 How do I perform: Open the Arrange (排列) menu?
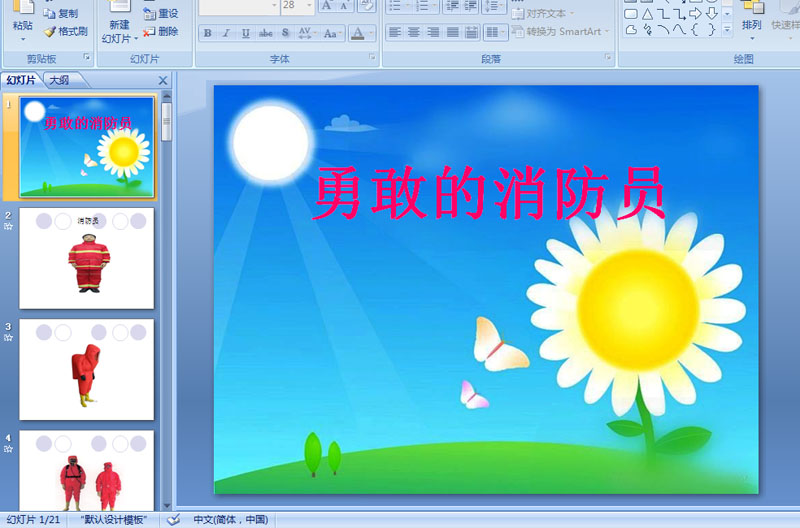tap(752, 20)
